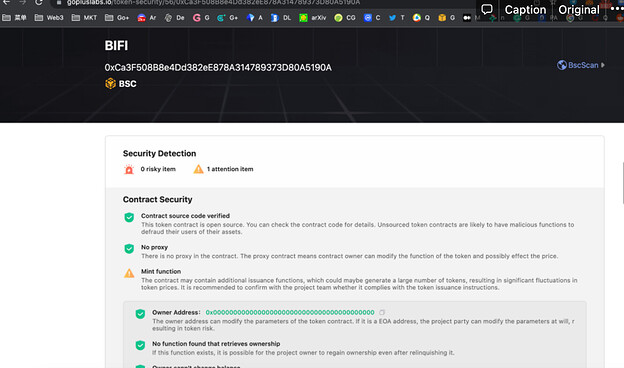
Task: Reload the page with the refresh icon
Action: click(x=39, y=3)
